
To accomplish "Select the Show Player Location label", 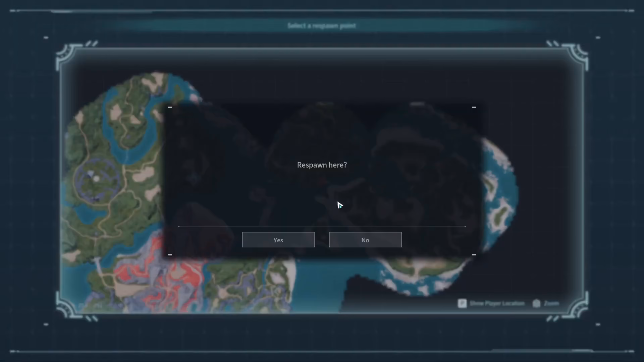I will click(497, 303).
